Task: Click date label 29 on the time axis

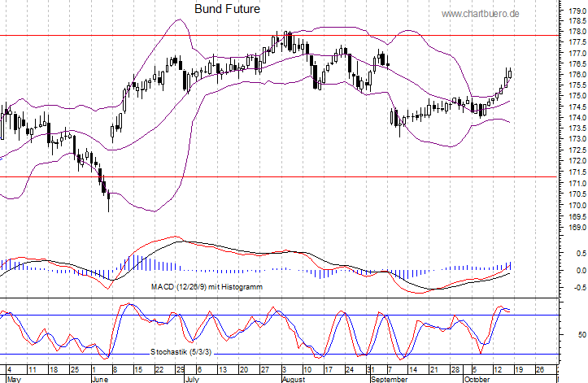Action: tap(181, 370)
